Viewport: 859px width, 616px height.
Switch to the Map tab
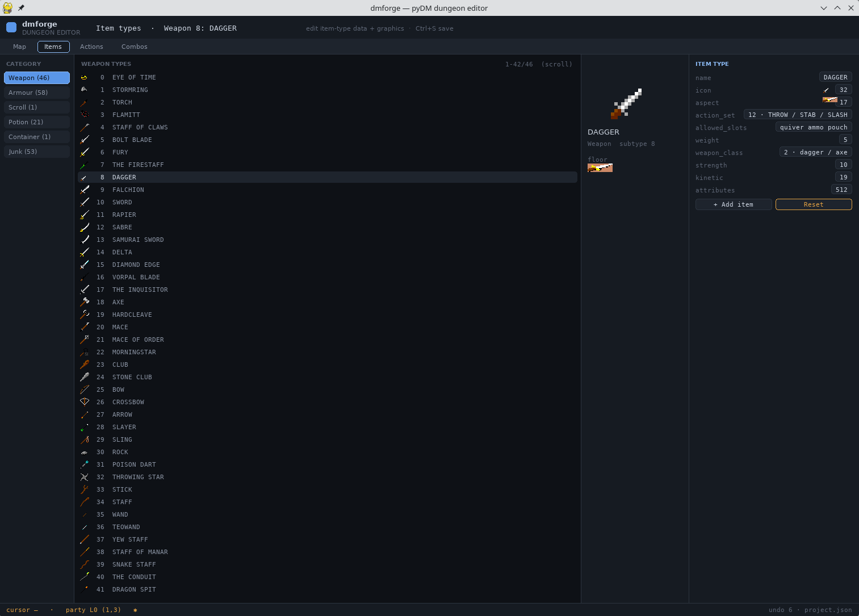click(x=20, y=47)
